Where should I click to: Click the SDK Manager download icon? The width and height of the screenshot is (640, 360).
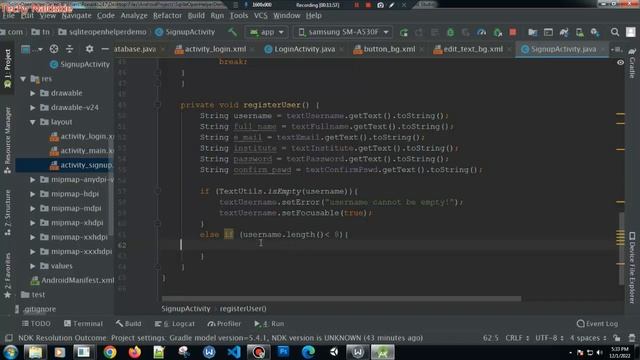tap(595, 32)
